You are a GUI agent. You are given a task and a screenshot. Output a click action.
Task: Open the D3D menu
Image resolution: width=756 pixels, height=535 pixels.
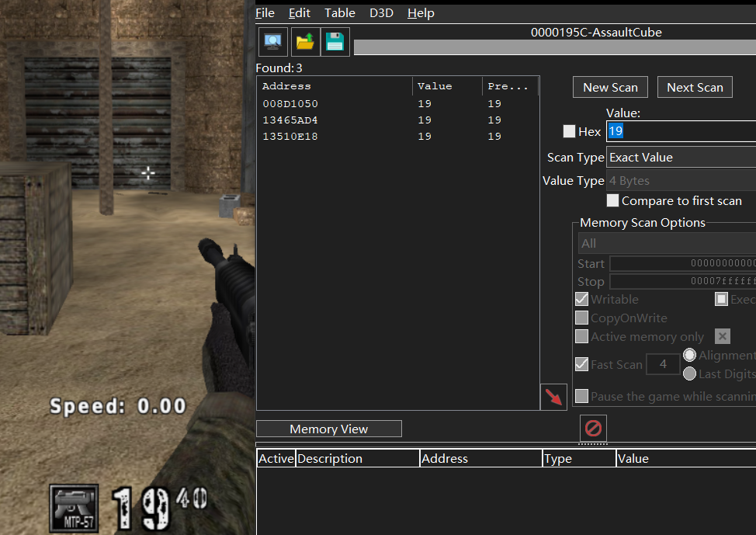click(x=381, y=13)
